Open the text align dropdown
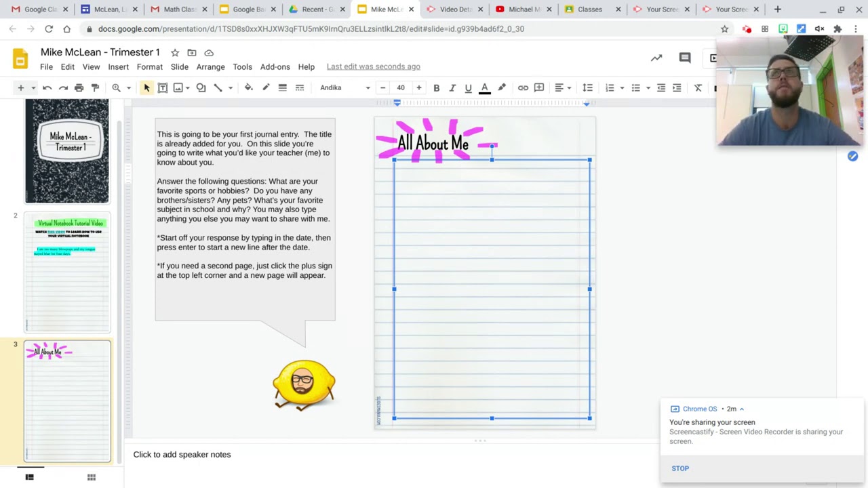 [562, 87]
